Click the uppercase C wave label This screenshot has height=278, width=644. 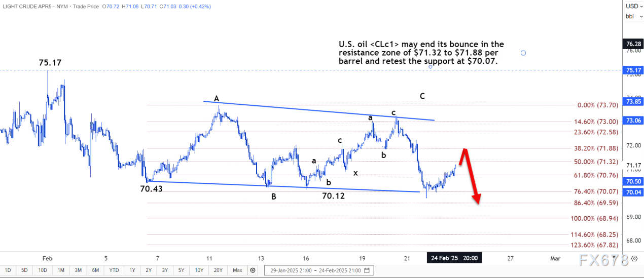[422, 96]
